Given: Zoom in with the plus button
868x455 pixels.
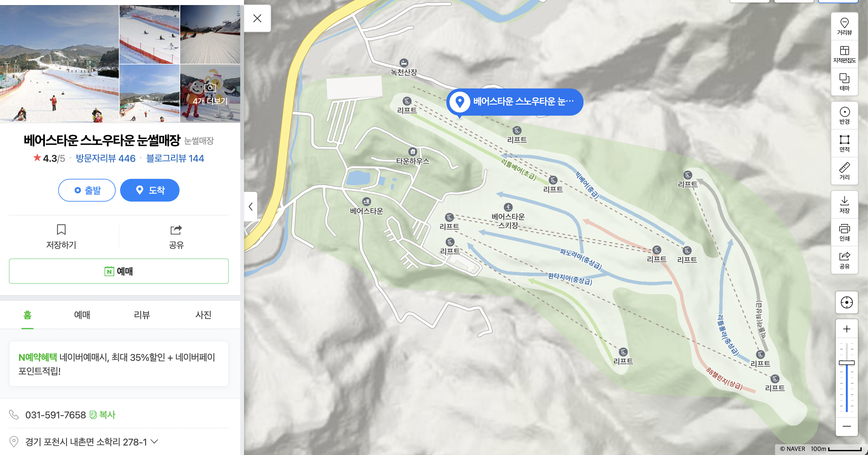Looking at the screenshot, I should [x=847, y=329].
